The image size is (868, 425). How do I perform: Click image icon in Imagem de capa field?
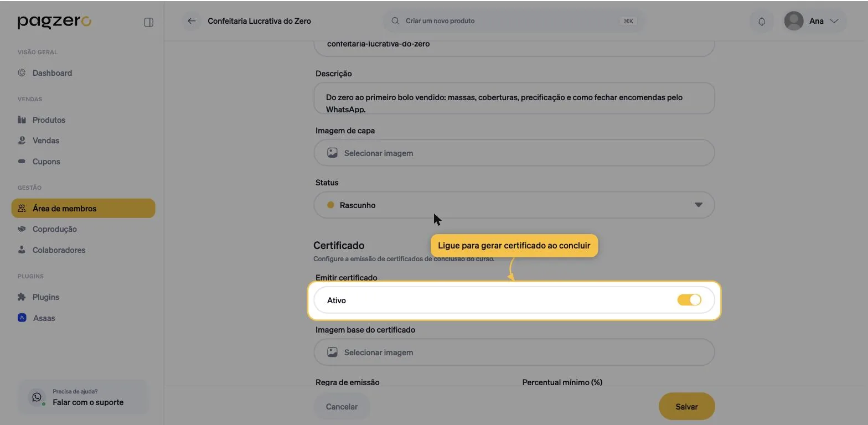pyautogui.click(x=332, y=153)
